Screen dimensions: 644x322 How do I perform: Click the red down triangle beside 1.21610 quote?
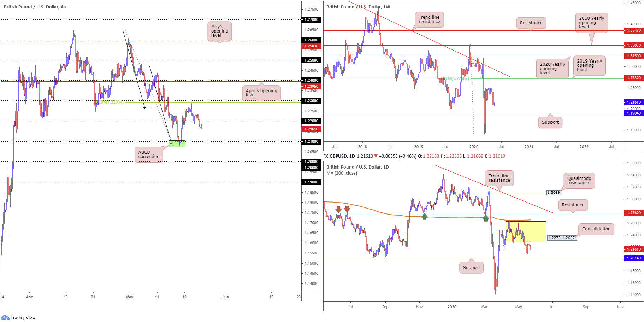point(376,156)
